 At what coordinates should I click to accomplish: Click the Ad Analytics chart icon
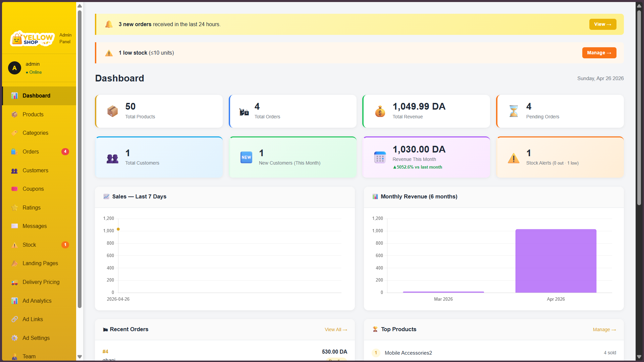tap(14, 301)
